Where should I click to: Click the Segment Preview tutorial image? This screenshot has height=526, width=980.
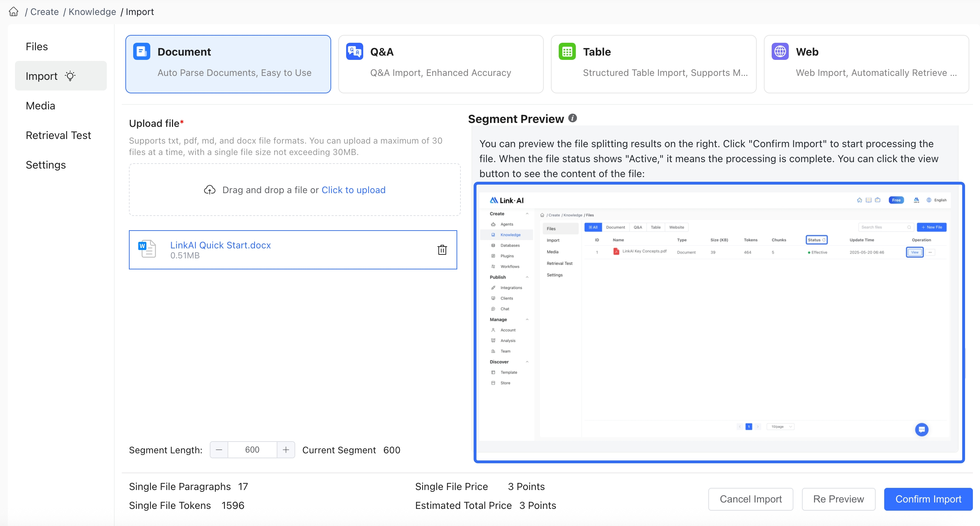719,323
